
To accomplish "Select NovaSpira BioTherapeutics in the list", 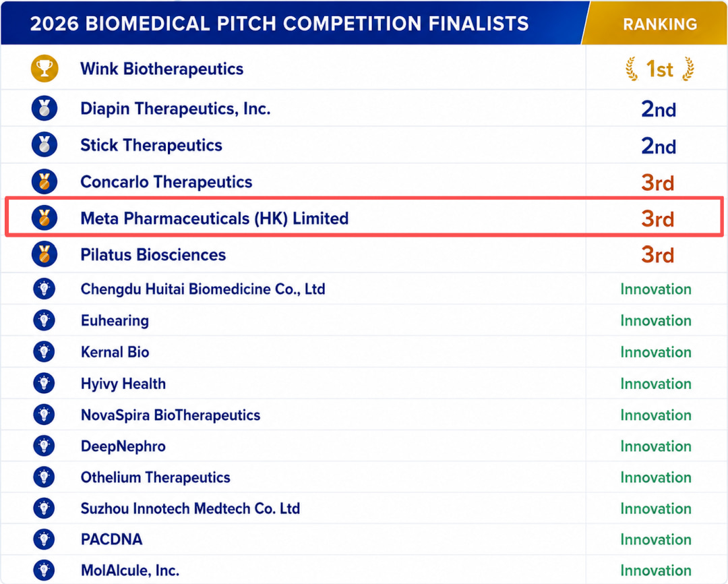I will [x=171, y=415].
